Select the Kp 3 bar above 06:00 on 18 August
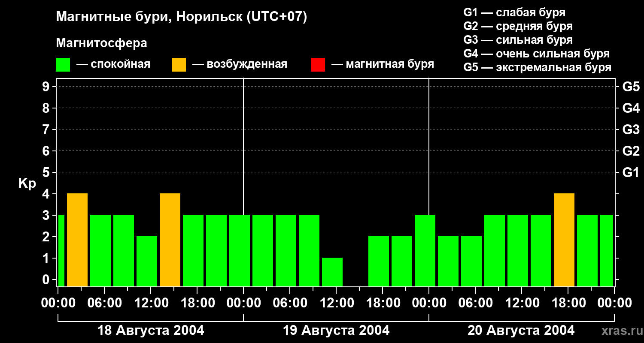 tap(100, 250)
